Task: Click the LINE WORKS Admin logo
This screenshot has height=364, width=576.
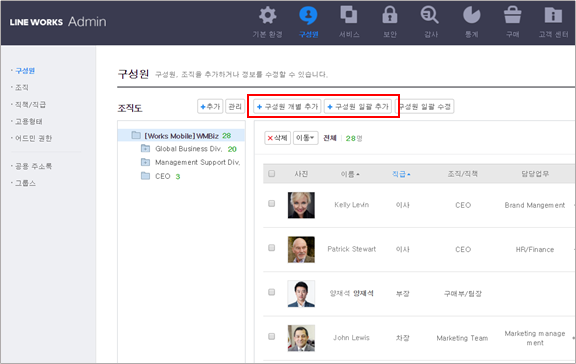Action: point(58,22)
